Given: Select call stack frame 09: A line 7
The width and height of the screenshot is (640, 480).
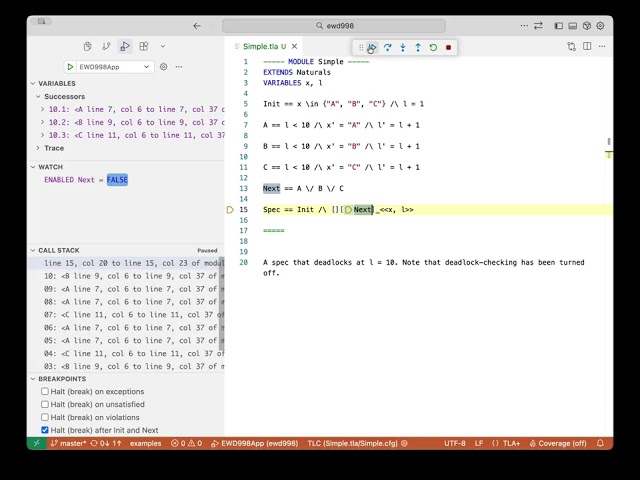Looking at the screenshot, I should 126,289.
